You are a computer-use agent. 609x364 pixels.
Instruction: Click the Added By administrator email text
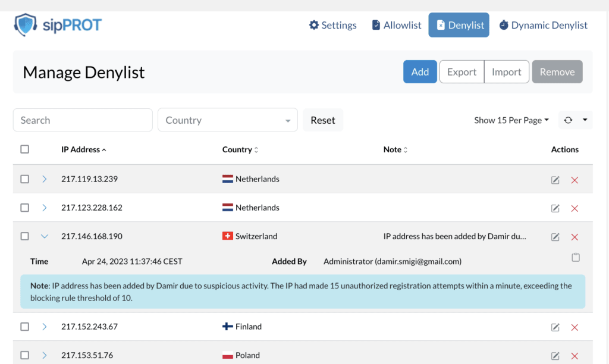tap(393, 262)
